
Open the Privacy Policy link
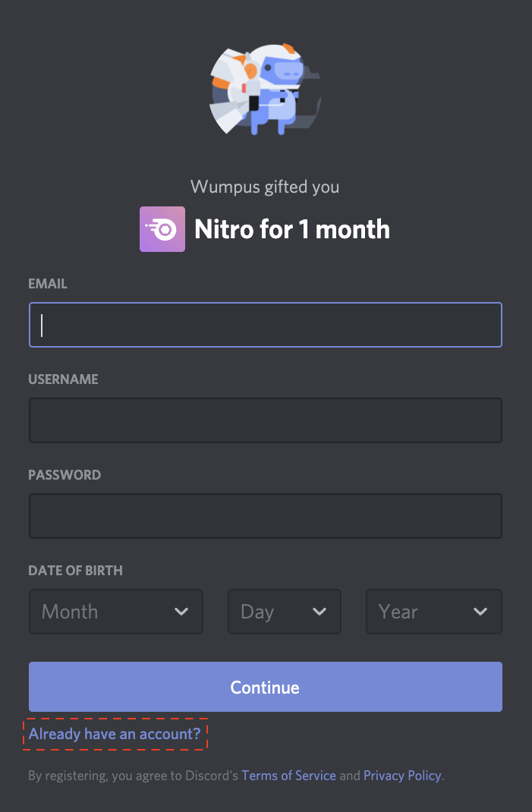[402, 776]
